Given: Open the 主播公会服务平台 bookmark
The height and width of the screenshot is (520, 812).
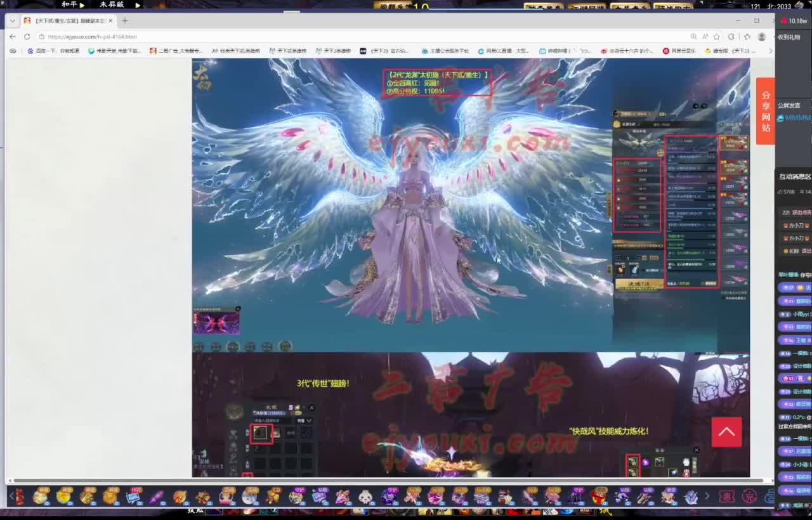Looking at the screenshot, I should click(445, 51).
